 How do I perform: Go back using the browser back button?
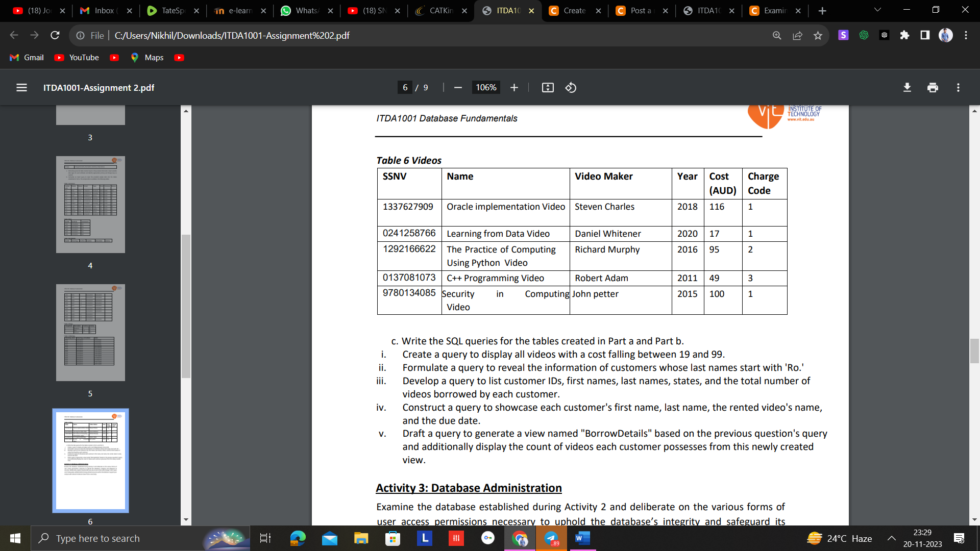tap(13, 35)
